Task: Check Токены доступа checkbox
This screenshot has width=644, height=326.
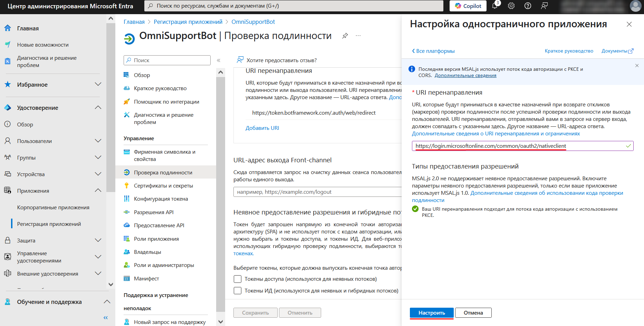Action: tap(238, 279)
